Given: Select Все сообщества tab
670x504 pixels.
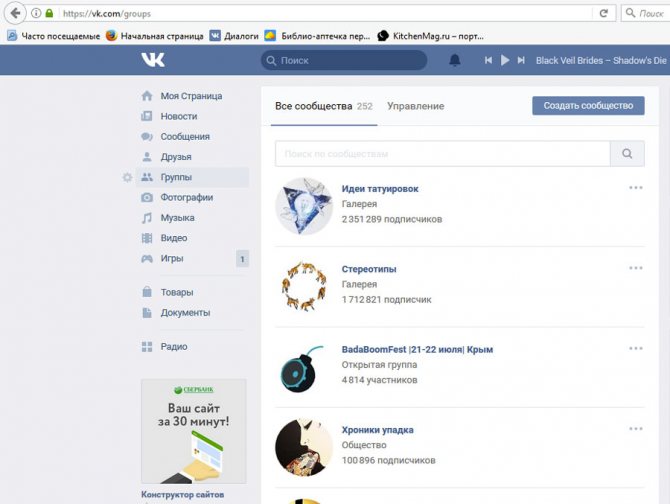Looking at the screenshot, I should [x=313, y=106].
